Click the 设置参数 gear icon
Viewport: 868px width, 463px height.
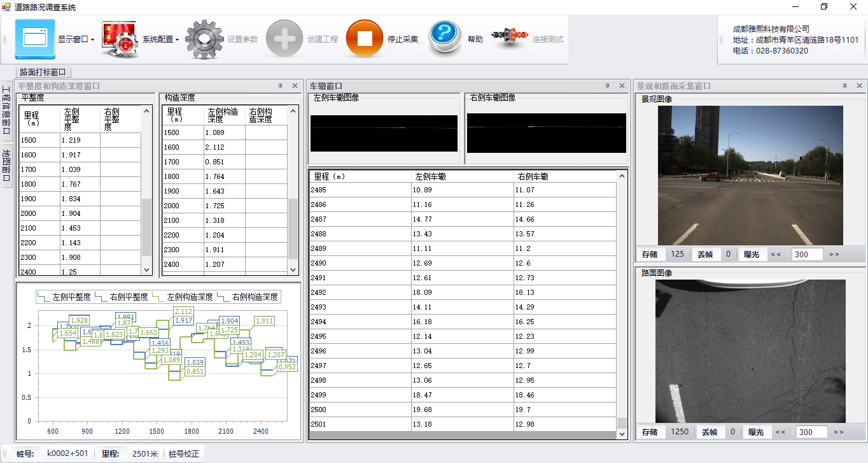[x=204, y=39]
